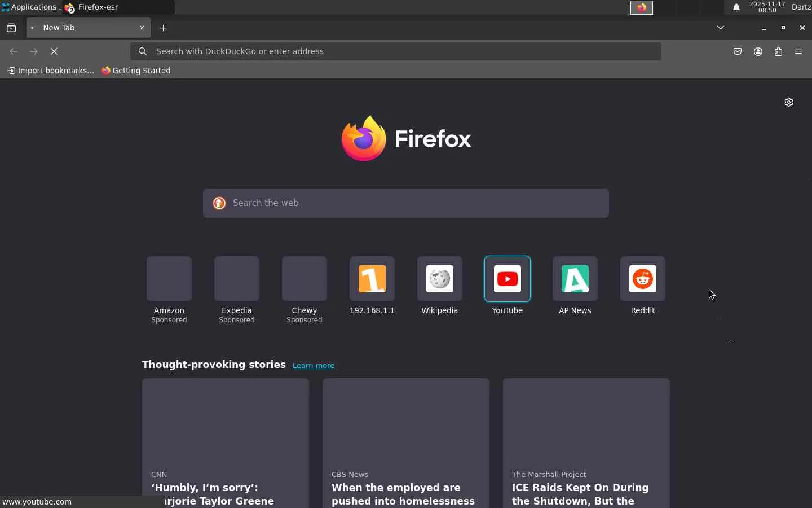
Task: Minimize the Firefox window
Action: point(764,28)
